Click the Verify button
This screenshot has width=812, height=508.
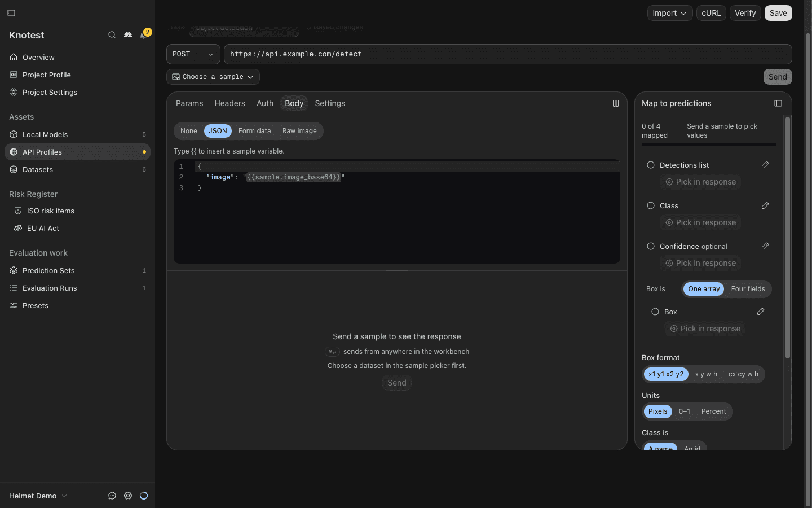coord(745,13)
